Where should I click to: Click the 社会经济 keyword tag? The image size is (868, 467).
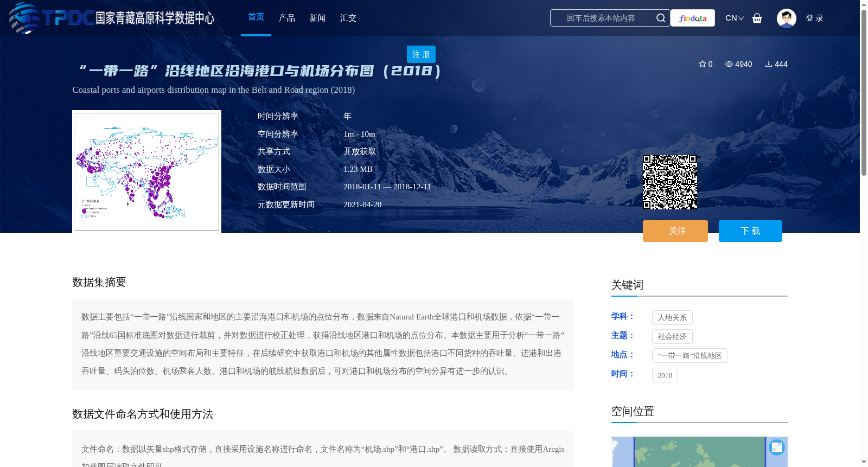(672, 336)
